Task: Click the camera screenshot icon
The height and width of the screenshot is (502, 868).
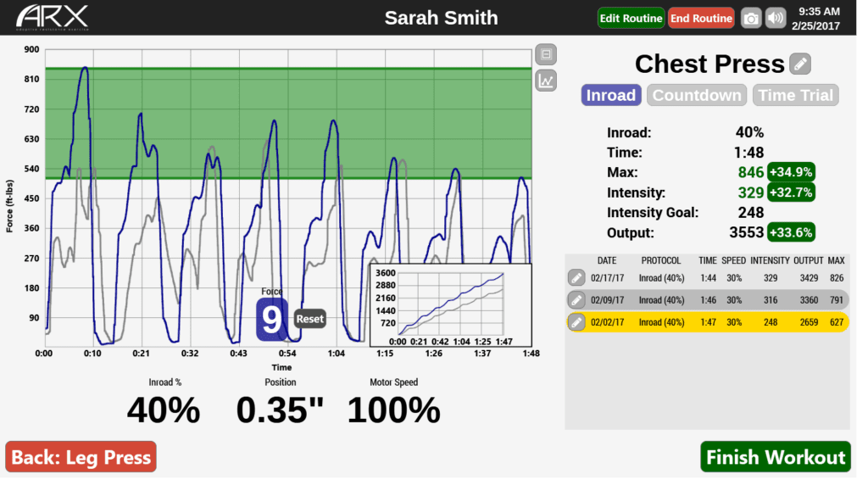Action: (751, 19)
